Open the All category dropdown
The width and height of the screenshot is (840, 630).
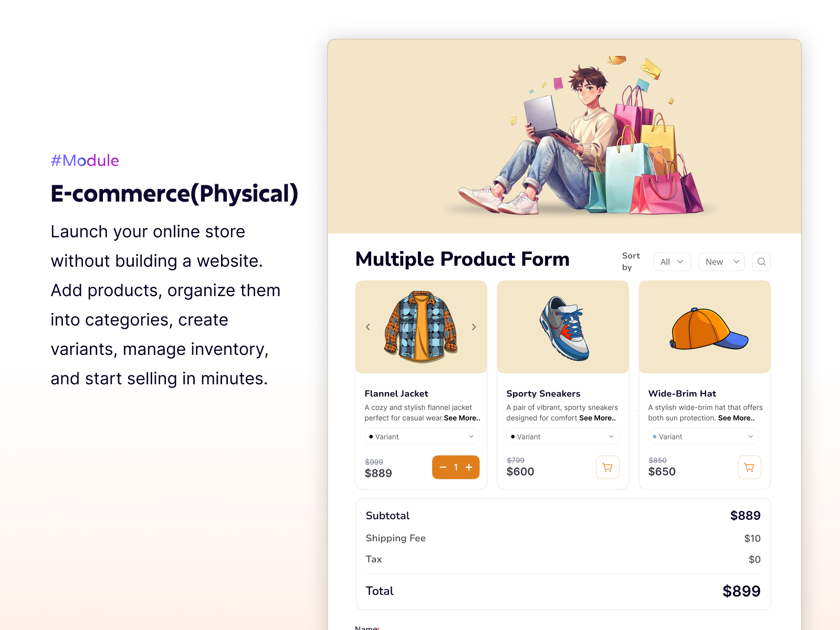click(672, 261)
